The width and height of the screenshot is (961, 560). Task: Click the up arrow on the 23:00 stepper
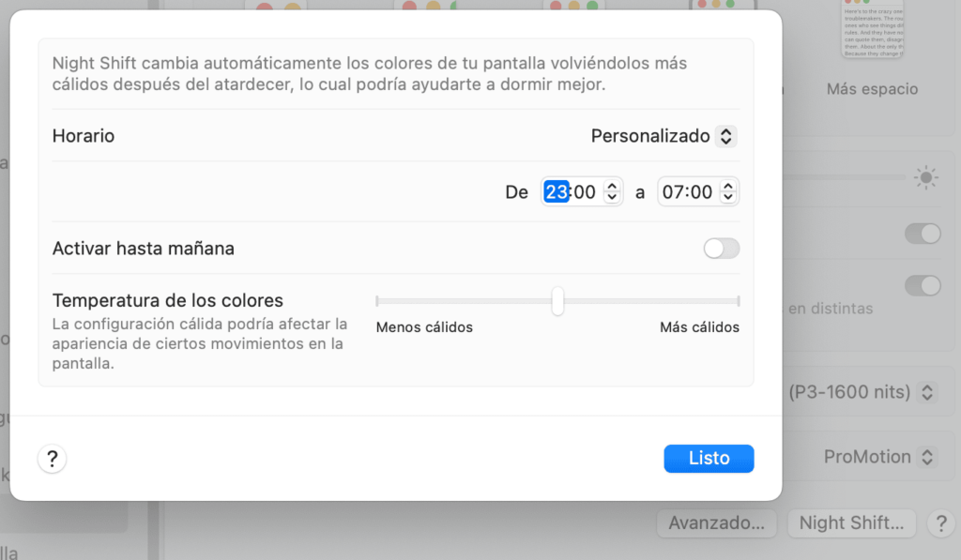click(611, 186)
